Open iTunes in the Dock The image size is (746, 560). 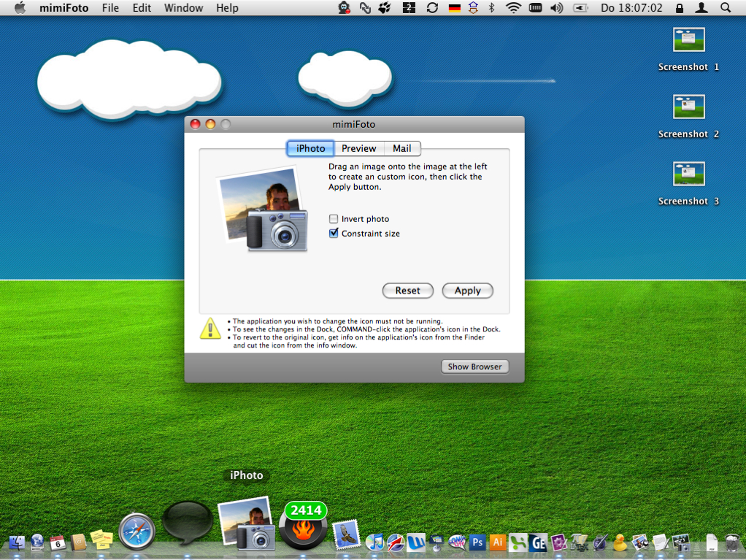click(374, 542)
